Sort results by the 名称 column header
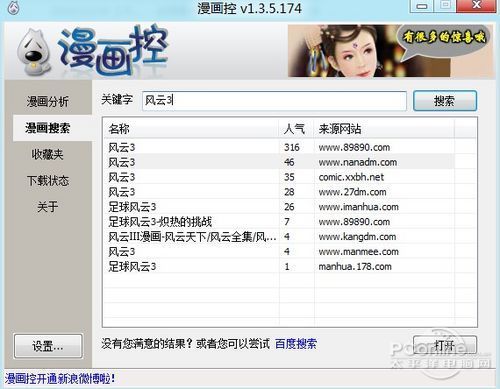Image resolution: width=500 pixels, height=389 pixels. coord(191,129)
